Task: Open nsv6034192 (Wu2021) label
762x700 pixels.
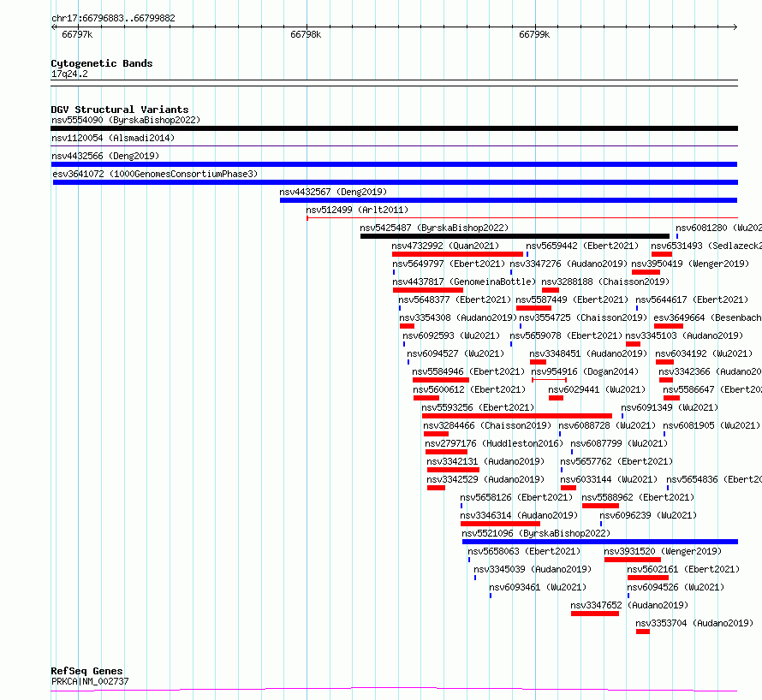Action: click(704, 353)
